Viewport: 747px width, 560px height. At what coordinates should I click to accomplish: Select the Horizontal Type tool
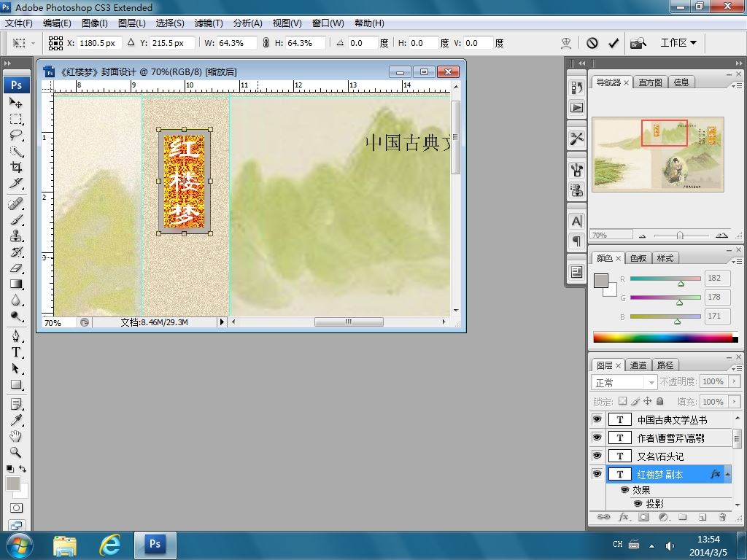[x=16, y=352]
